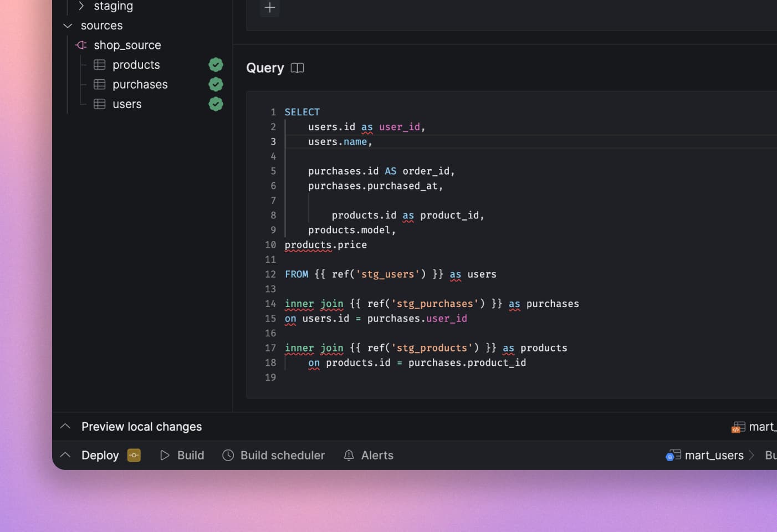Screen dimensions: 777x532
Task: Click purchases.purchased_at on line 6
Action: pyautogui.click(x=372, y=186)
